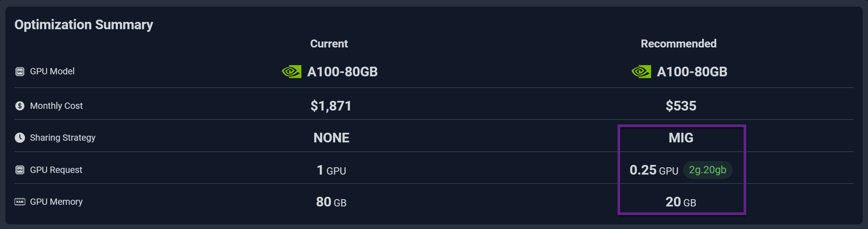
Task: Click the recommended 20 GB memory value
Action: click(x=681, y=202)
